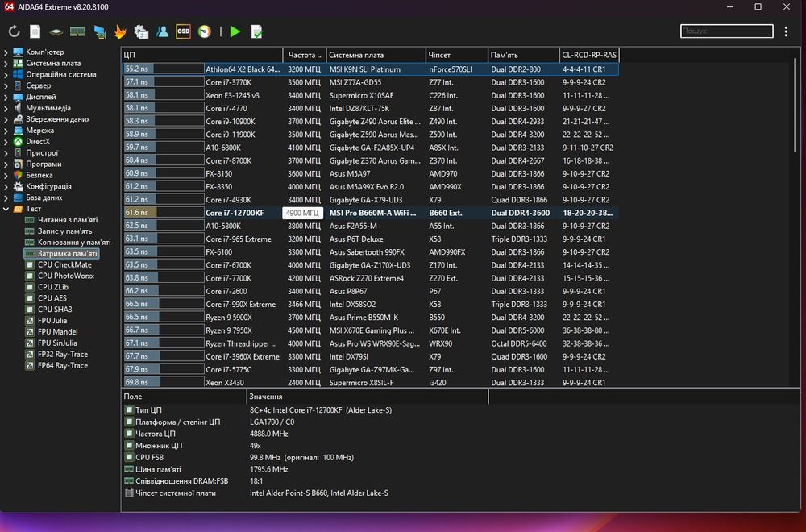Launch the flame stability test icon

120,32
